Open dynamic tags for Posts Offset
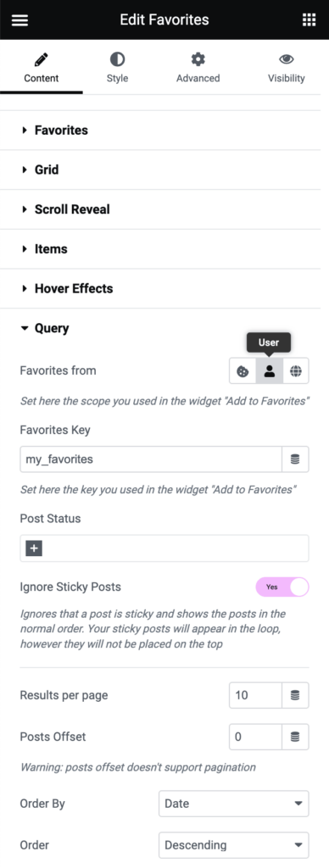 click(295, 737)
